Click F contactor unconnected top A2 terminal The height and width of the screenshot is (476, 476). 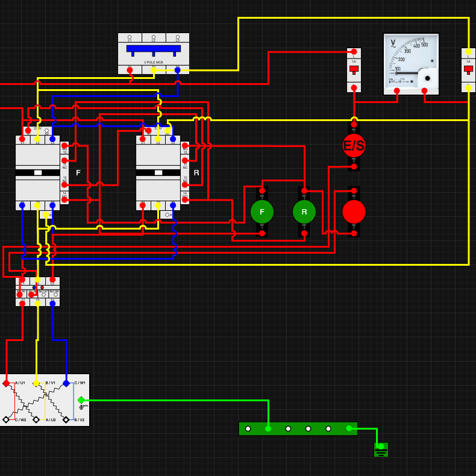point(46,131)
